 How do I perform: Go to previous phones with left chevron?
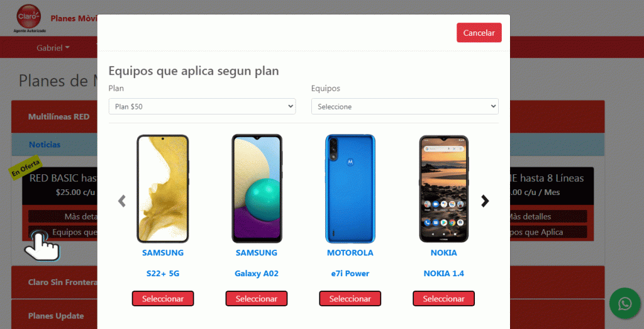(122, 201)
